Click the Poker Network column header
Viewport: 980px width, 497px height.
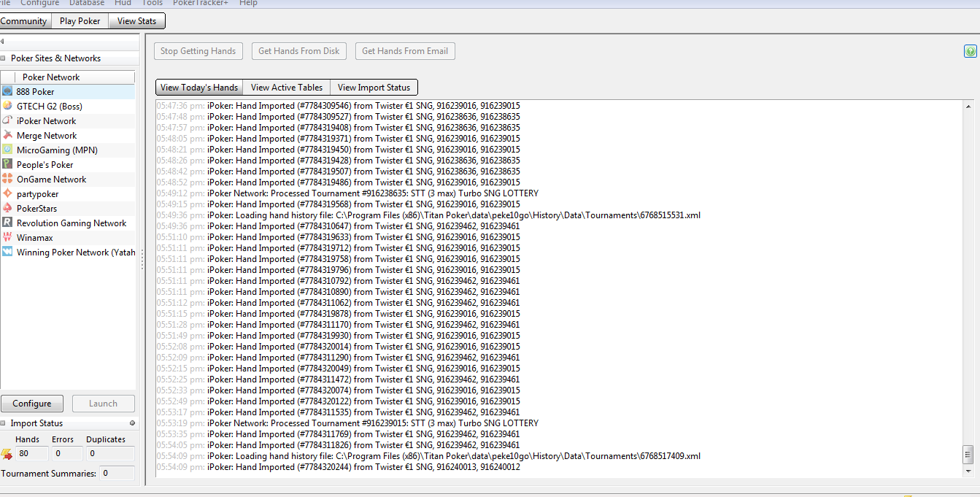pyautogui.click(x=74, y=77)
